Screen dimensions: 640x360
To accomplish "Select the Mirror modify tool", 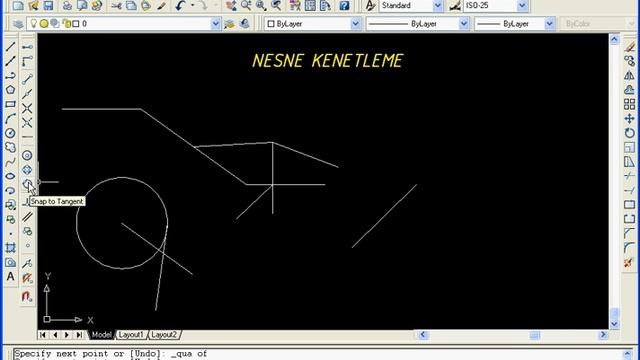I will point(629,76).
